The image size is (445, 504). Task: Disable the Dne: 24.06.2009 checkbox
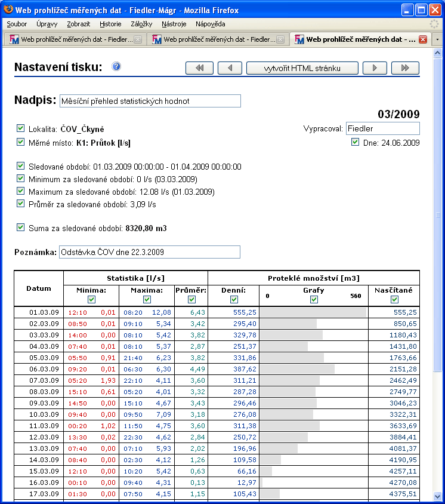(x=356, y=143)
